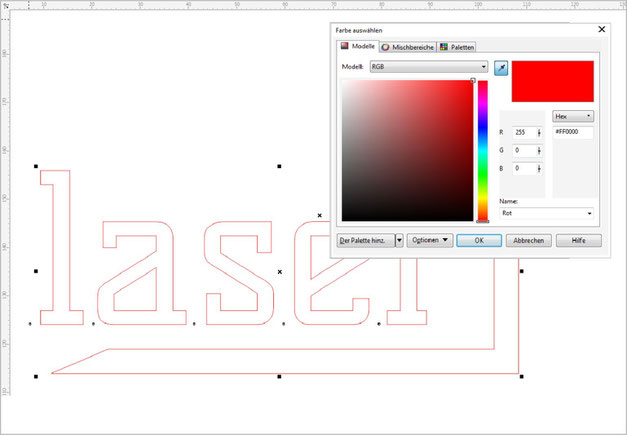Open the Mischbereiche tab
This screenshot has height=435, width=627.
click(x=407, y=47)
